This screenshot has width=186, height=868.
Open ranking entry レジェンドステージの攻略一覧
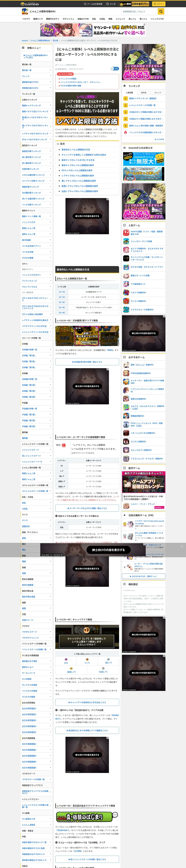coord(142,105)
